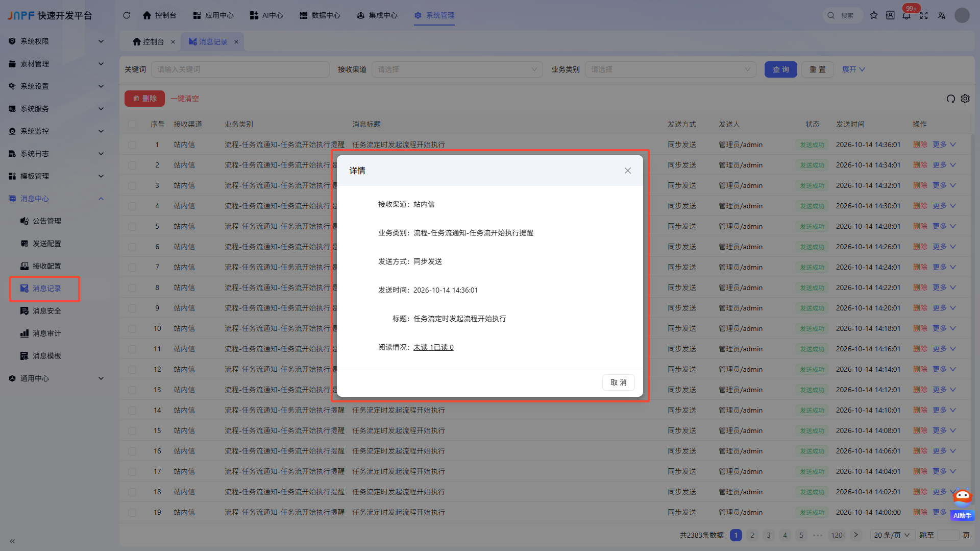Click the 未读 1已读 0 link
The height and width of the screenshot is (551, 980).
(433, 347)
